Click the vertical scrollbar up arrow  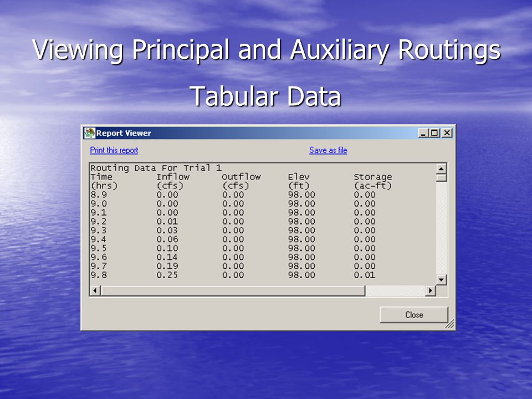click(x=441, y=168)
